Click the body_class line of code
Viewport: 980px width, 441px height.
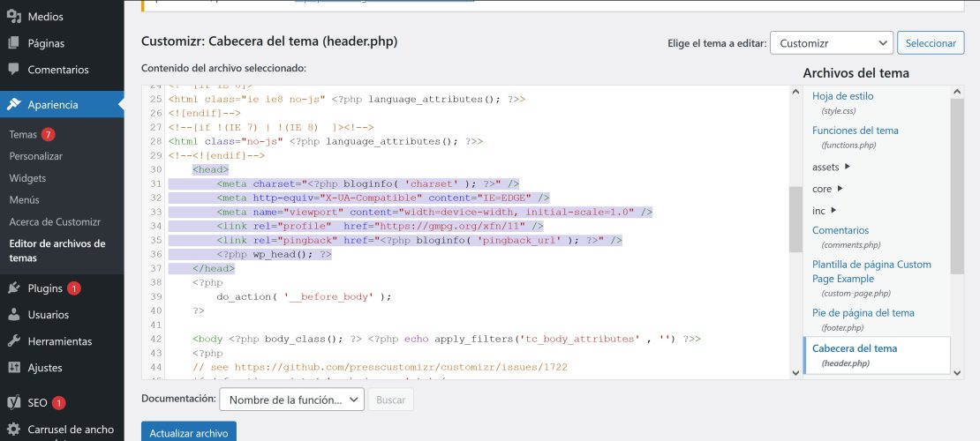pos(446,340)
